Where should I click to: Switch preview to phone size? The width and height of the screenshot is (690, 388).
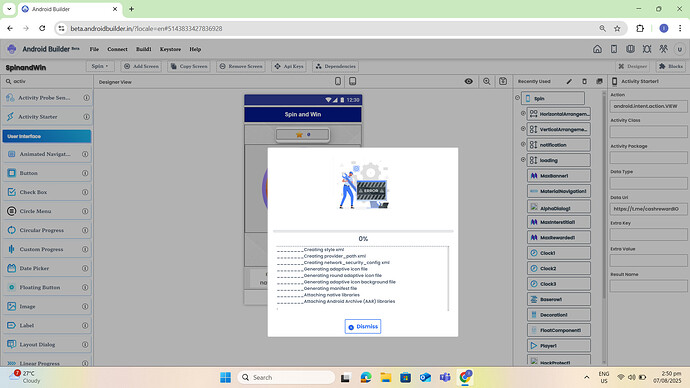point(338,81)
